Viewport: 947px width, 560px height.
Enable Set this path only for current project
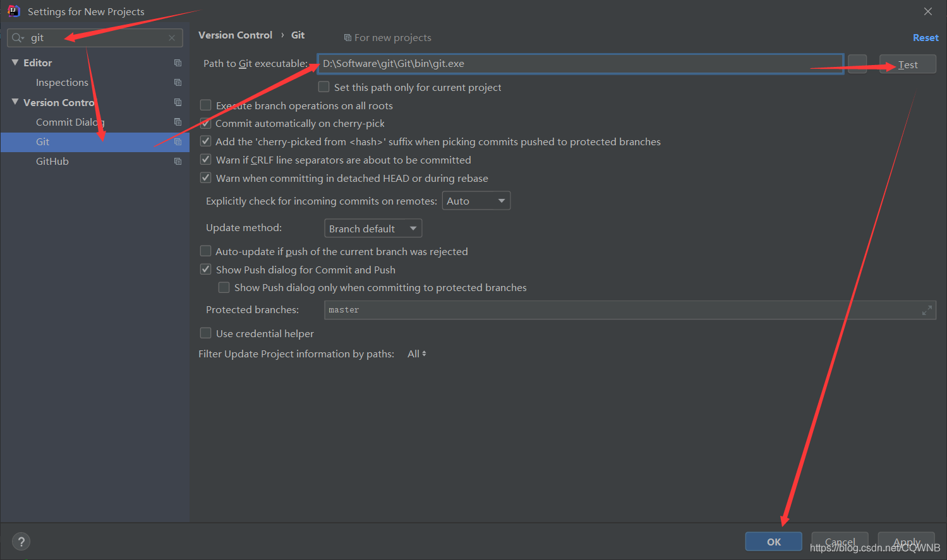(x=323, y=87)
